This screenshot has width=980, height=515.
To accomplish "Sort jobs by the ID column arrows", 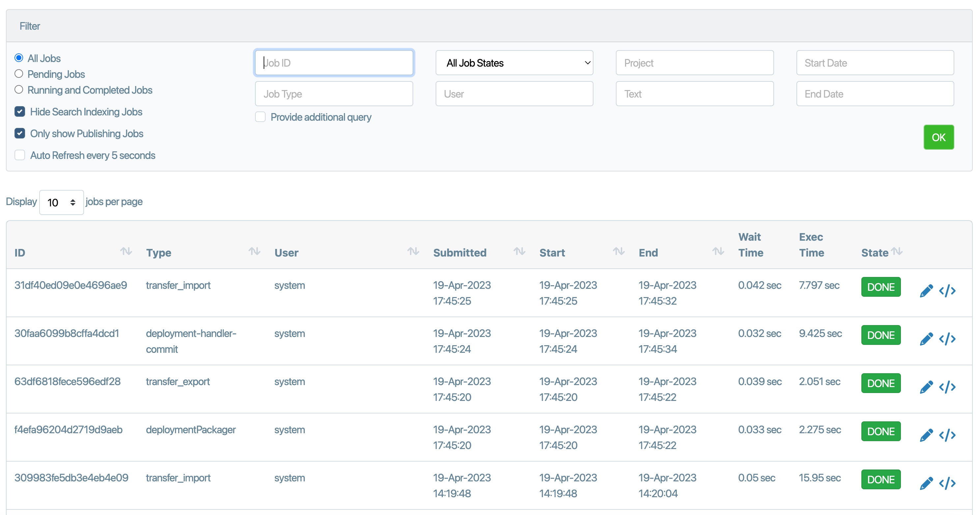I will click(126, 251).
